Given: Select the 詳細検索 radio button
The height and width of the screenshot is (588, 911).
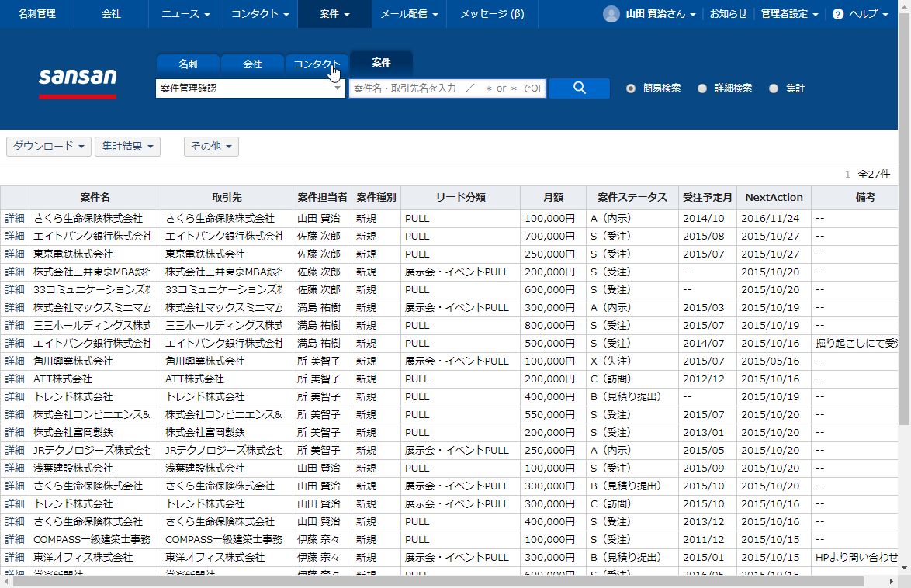Looking at the screenshot, I should (701, 88).
